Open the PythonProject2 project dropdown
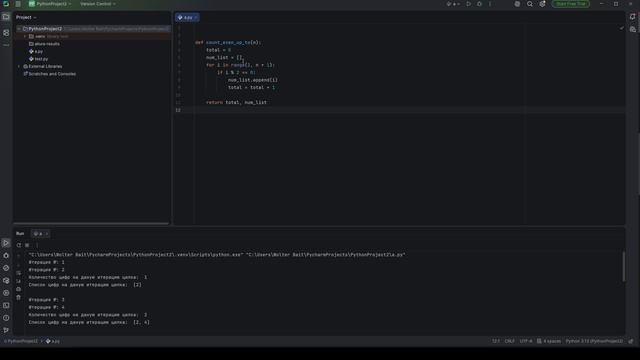This screenshot has width=640, height=360. click(50, 4)
